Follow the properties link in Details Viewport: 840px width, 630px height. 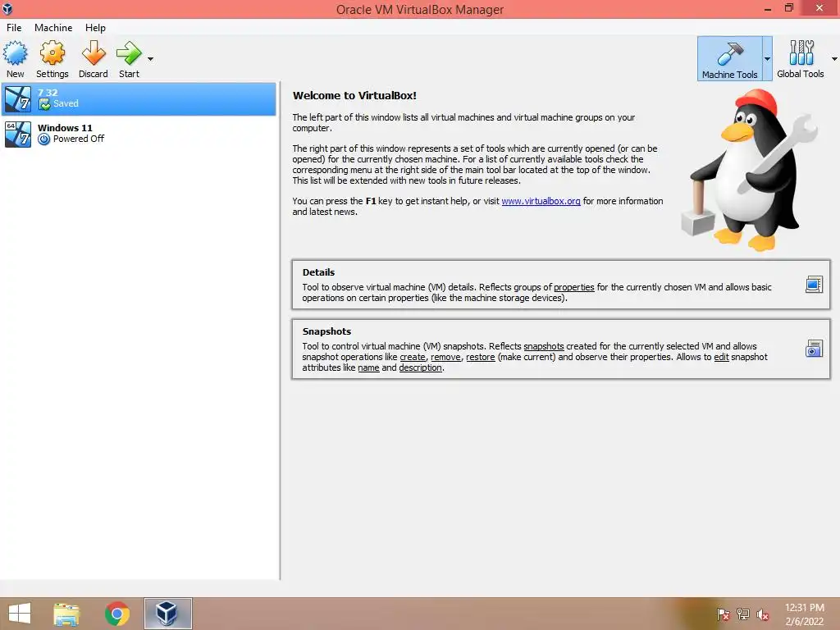coord(573,287)
